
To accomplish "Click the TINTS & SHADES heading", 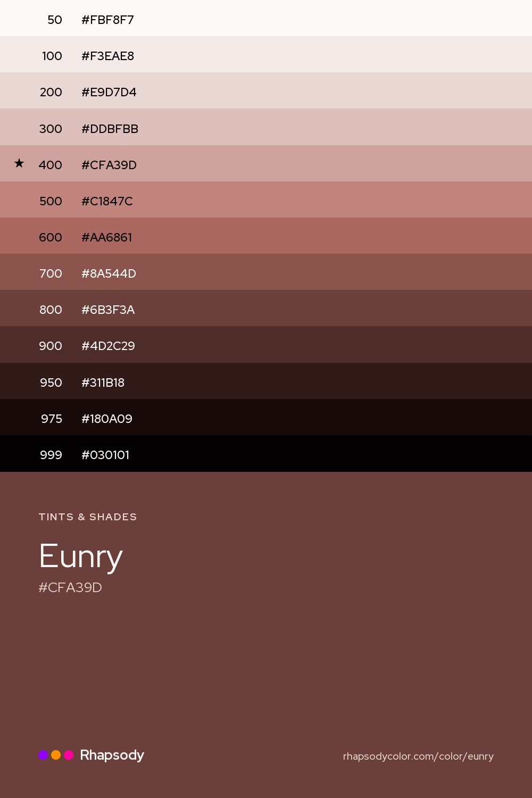I will pyautogui.click(x=88, y=517).
